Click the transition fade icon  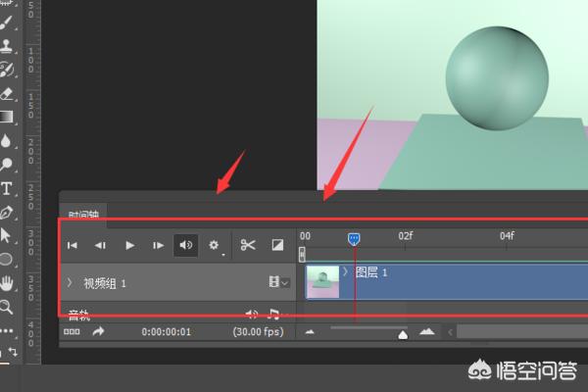click(x=277, y=245)
